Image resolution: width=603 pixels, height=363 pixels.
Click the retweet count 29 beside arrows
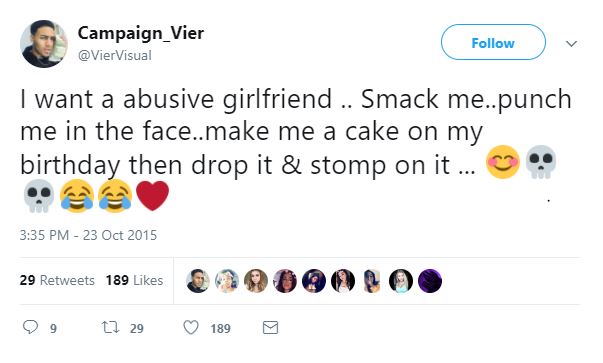137,328
